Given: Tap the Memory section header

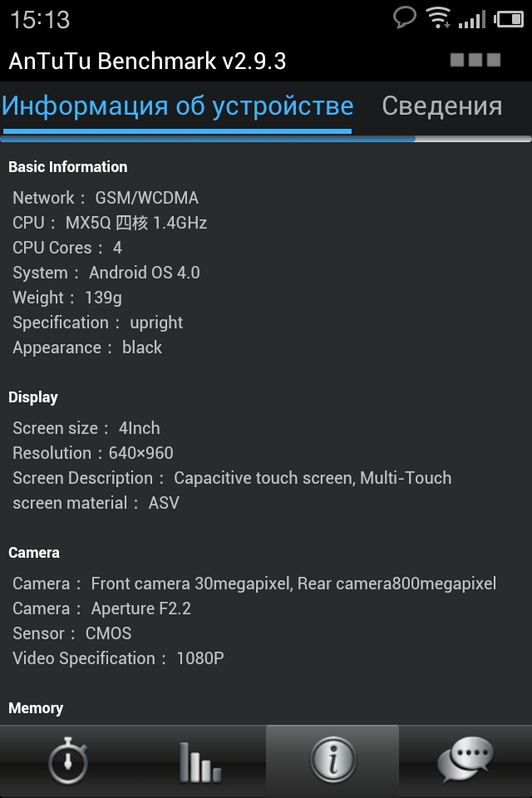Looking at the screenshot, I should (x=36, y=708).
